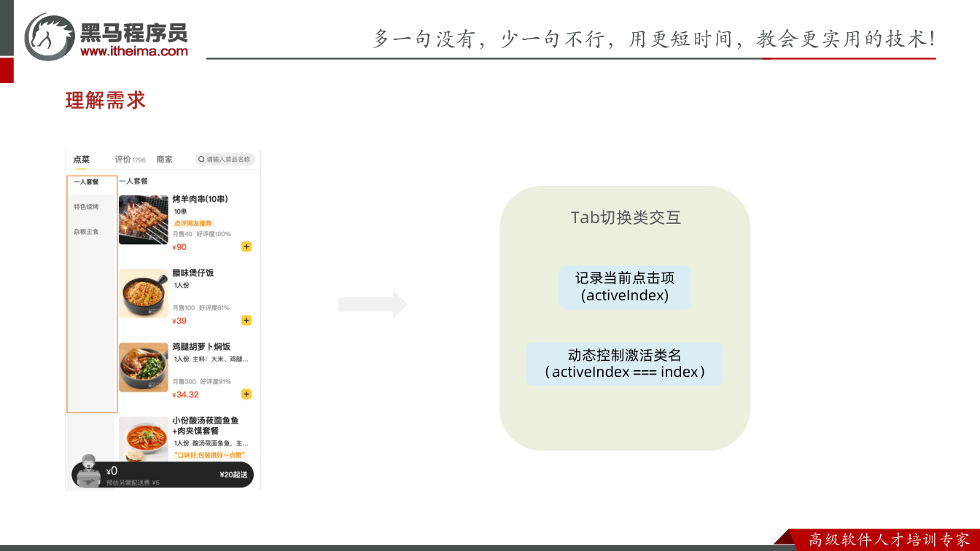Click the 月售100 好评度81% stats line
The image size is (980, 551).
click(201, 308)
